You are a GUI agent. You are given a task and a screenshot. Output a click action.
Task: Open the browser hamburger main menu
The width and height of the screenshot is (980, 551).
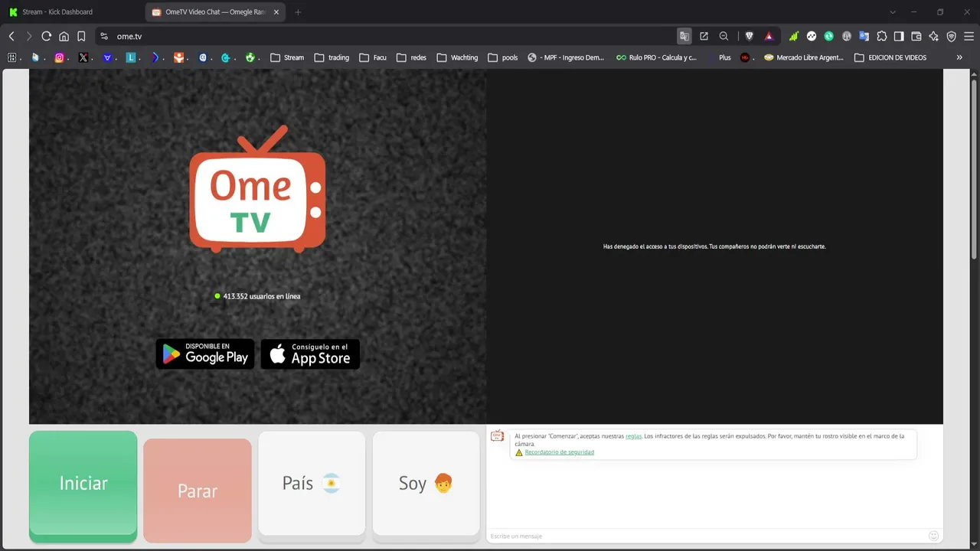pyautogui.click(x=969, y=36)
